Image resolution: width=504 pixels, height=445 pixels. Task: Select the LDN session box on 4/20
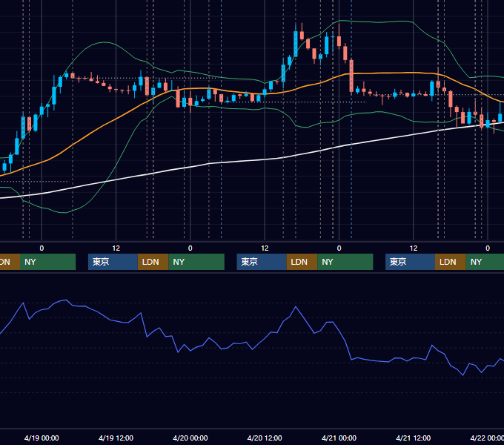(x=302, y=262)
